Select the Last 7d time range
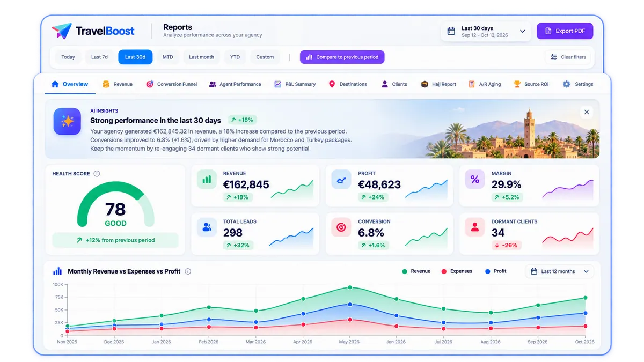644x362 pixels. (99, 57)
